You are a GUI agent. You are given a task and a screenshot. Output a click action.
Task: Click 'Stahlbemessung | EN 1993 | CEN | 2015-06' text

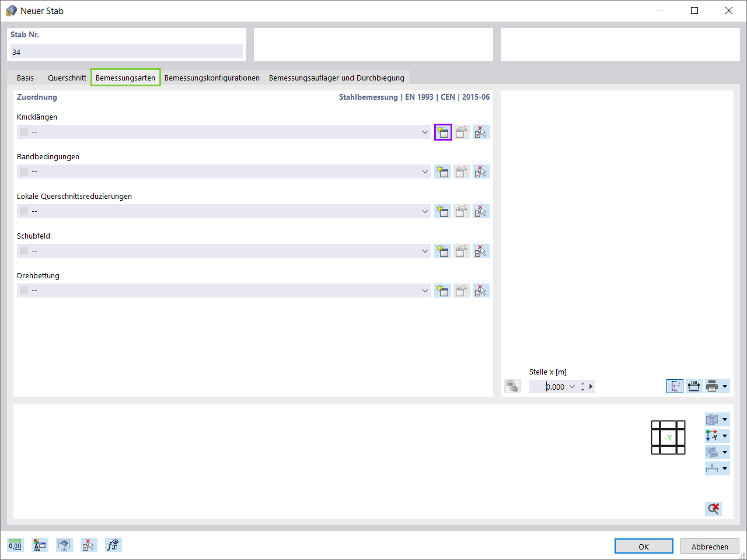414,97
